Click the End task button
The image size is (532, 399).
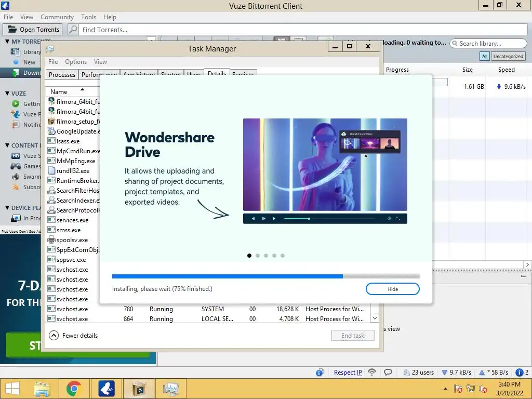click(x=353, y=336)
